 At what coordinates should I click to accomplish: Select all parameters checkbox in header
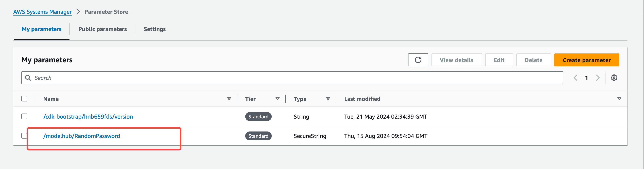(24, 99)
